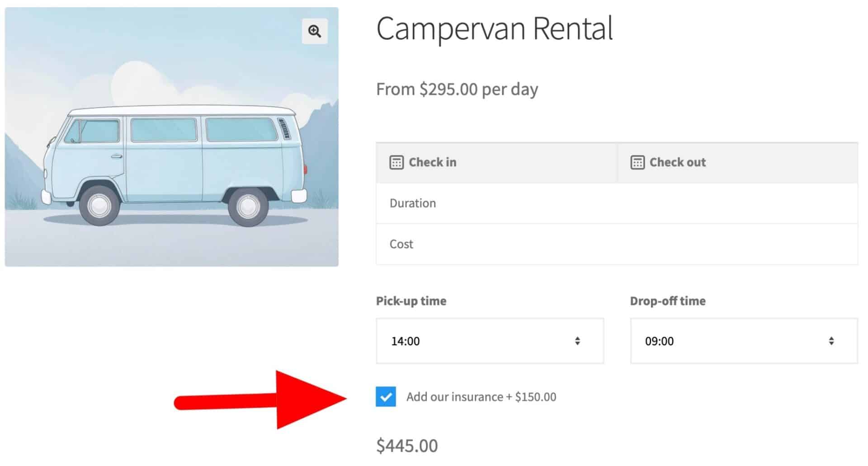
Task: Click the "Add our insurance + $150.00" label
Action: (481, 397)
